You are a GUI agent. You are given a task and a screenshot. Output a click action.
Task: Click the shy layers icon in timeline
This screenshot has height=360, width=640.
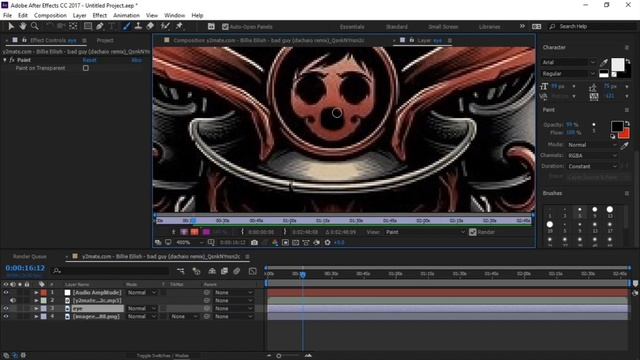point(212,271)
